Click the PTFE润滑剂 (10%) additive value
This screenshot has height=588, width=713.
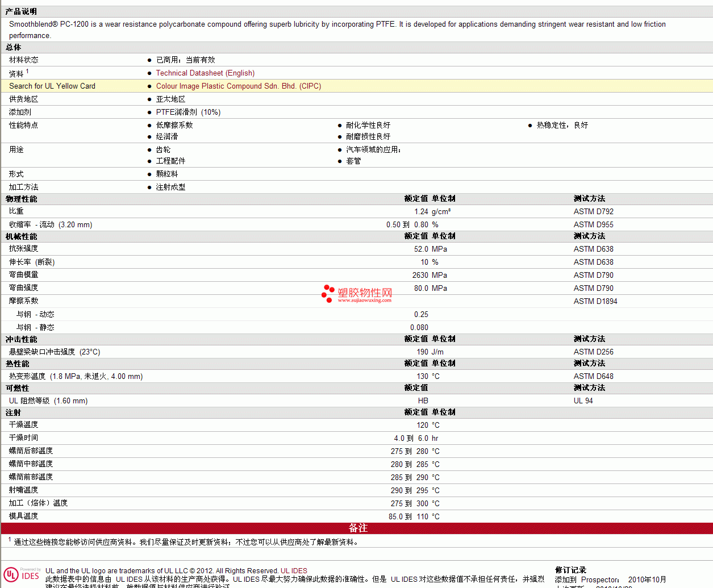tap(188, 112)
